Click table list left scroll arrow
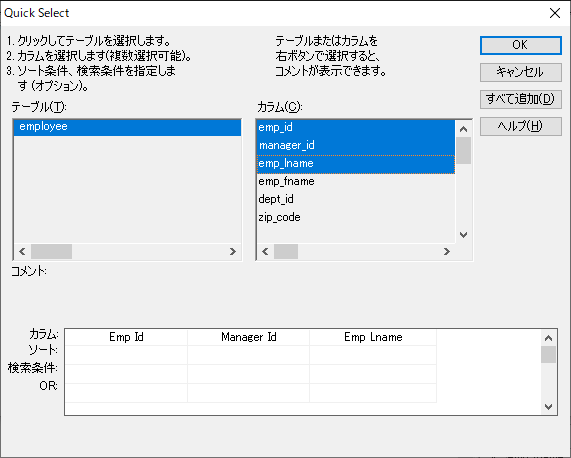Viewport: 571px width, 458px height. 23,252
